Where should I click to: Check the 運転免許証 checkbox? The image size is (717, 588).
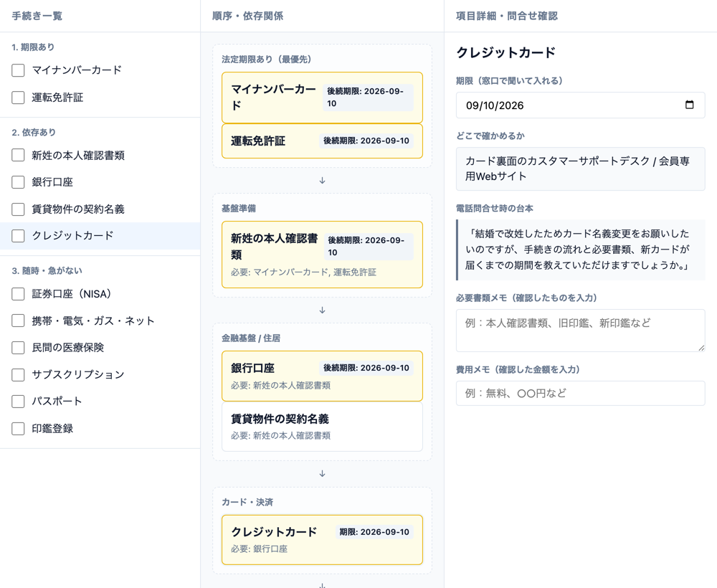18,98
